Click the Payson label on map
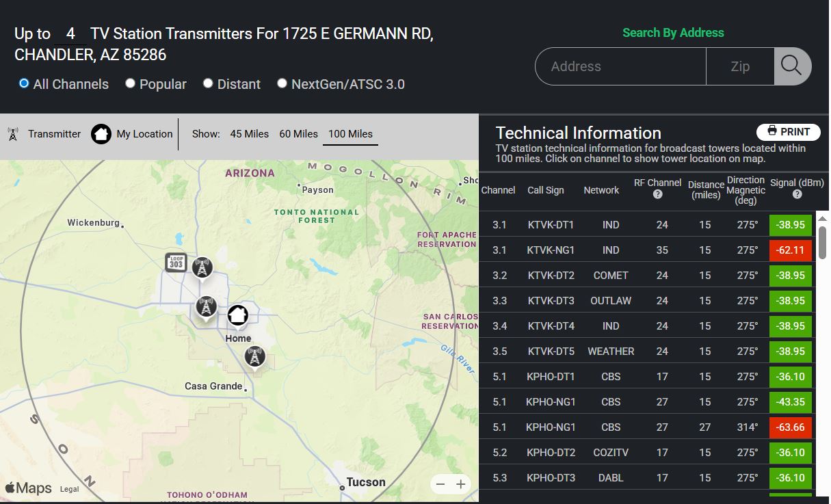The height and width of the screenshot is (504, 831). pos(318,190)
